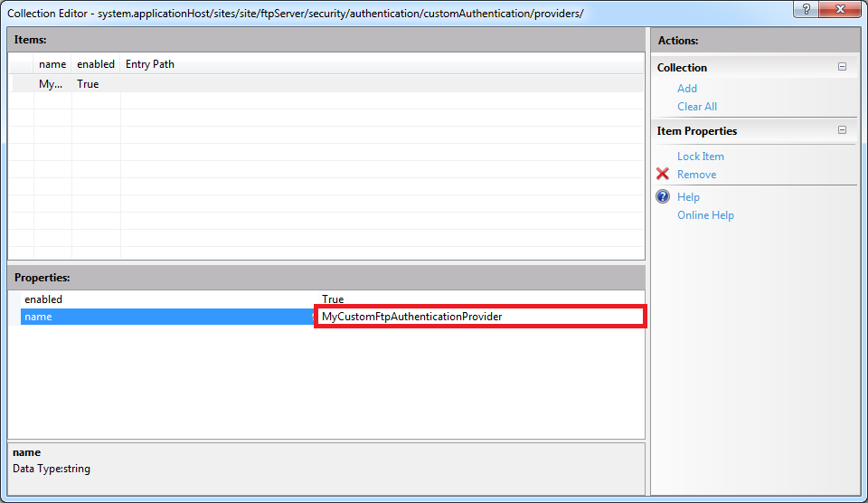Open the Online Help link
Image resolution: width=868 pixels, height=503 pixels.
pyautogui.click(x=705, y=215)
